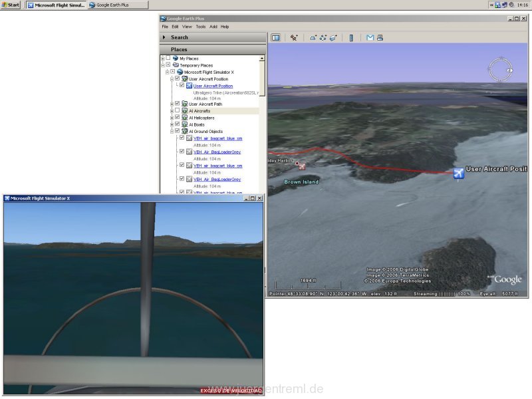Click the My Places globe icon
Screen dimensions: 532x399
click(176, 59)
